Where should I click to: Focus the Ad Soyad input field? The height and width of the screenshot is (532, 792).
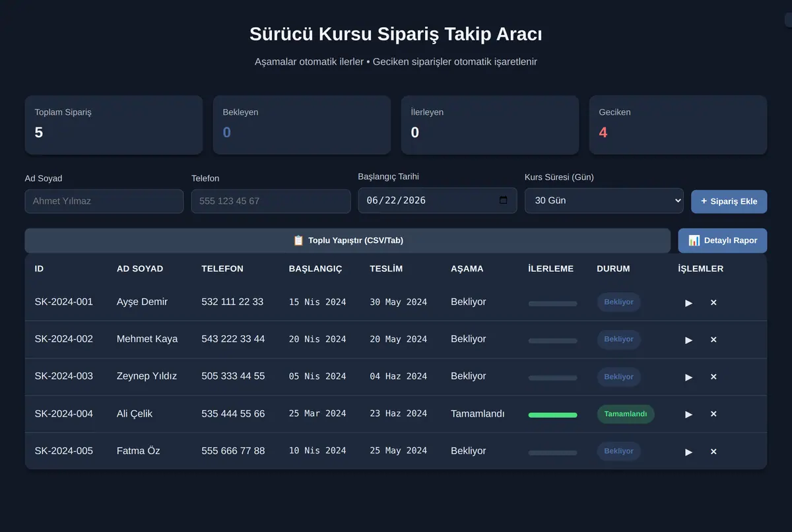coord(104,201)
